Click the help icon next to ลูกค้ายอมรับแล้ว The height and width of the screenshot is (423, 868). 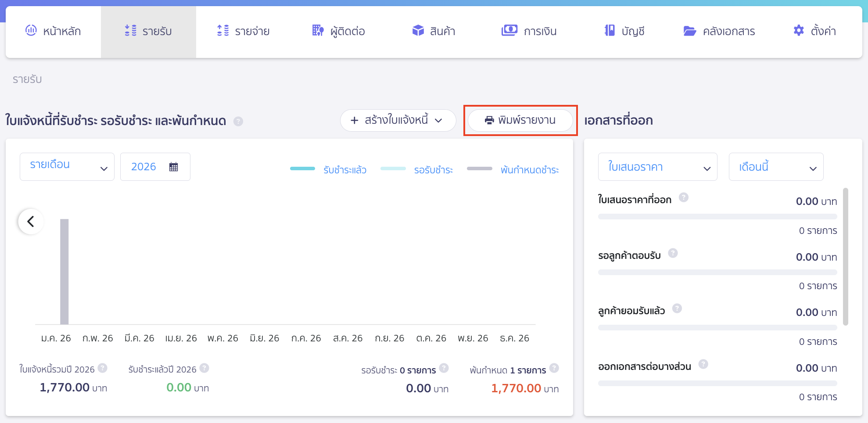tap(677, 308)
